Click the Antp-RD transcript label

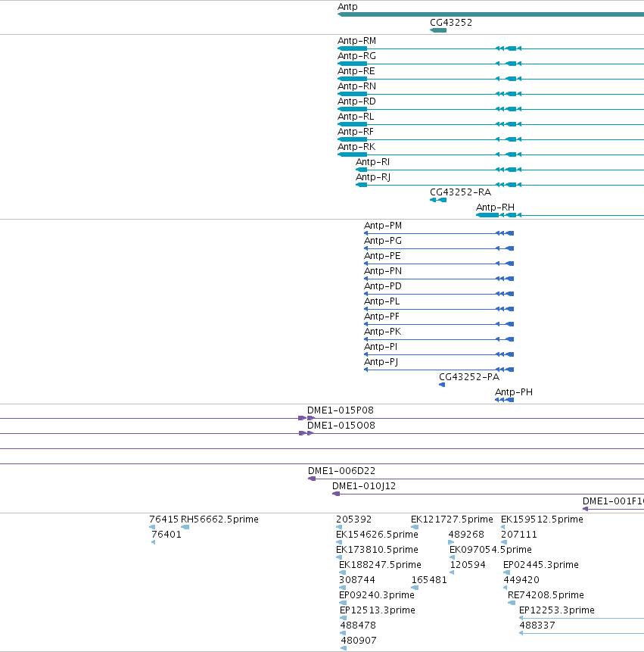[x=356, y=101]
